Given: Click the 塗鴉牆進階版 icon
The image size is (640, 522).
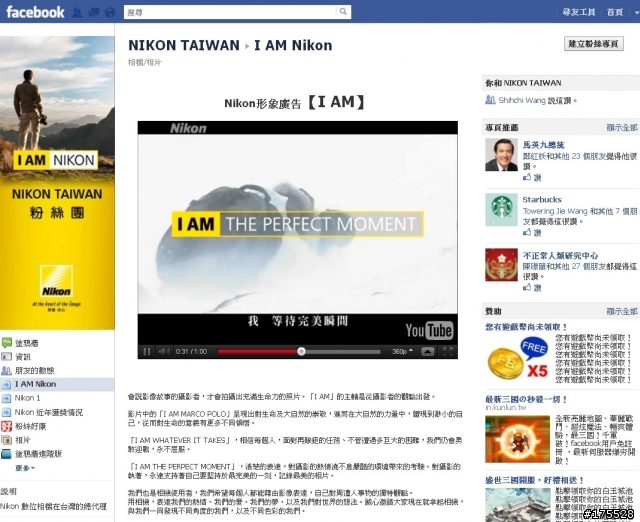Looking at the screenshot, I should [7, 453].
